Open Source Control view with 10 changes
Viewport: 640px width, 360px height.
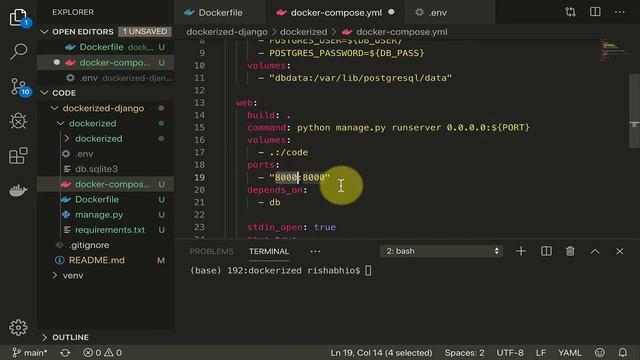pos(19,87)
